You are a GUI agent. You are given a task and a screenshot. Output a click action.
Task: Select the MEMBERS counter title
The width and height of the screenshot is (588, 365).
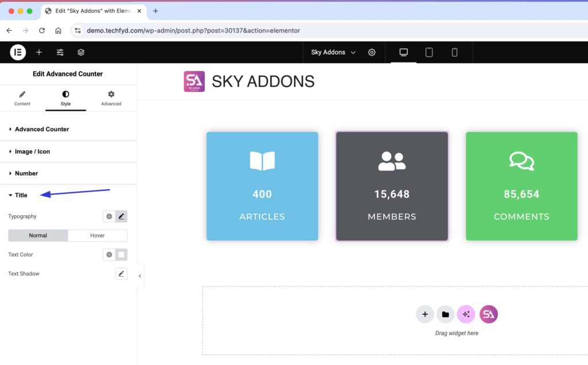click(x=392, y=216)
